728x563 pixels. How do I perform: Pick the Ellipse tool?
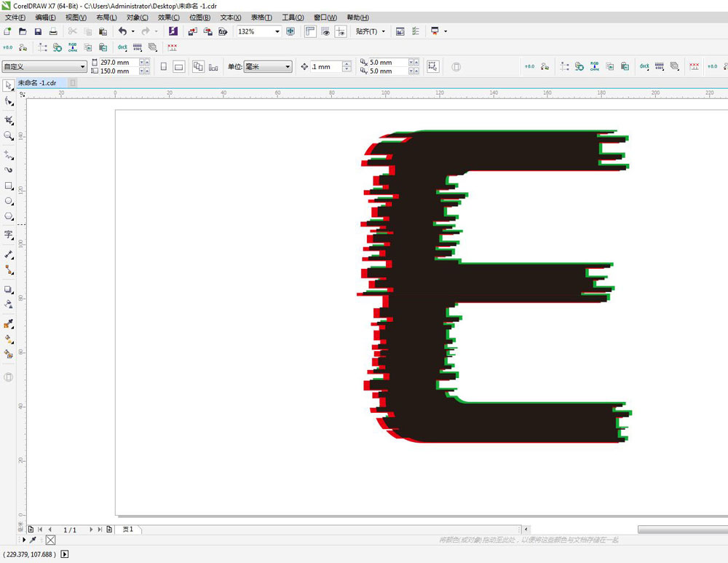point(9,200)
